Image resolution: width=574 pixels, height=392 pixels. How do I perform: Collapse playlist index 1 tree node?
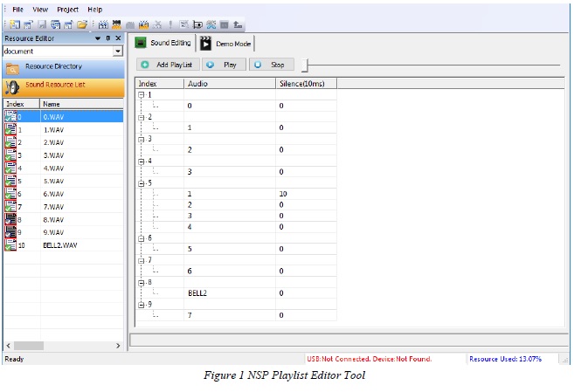[141, 94]
